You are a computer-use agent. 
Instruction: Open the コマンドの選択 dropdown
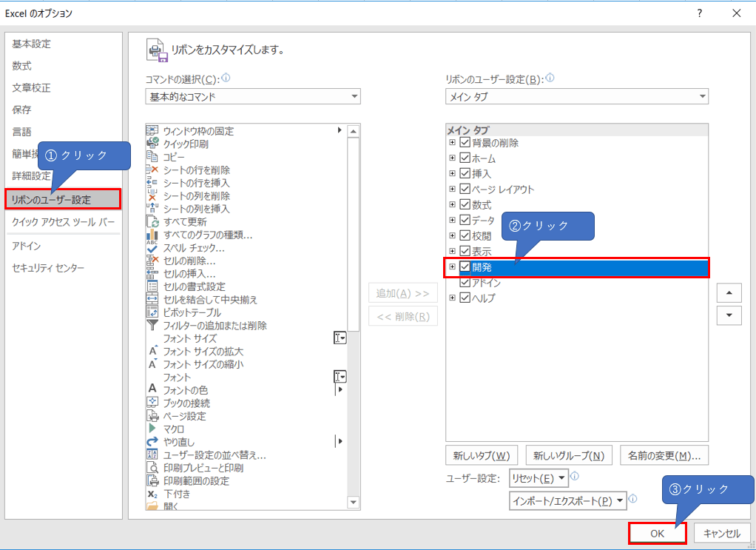click(x=253, y=96)
